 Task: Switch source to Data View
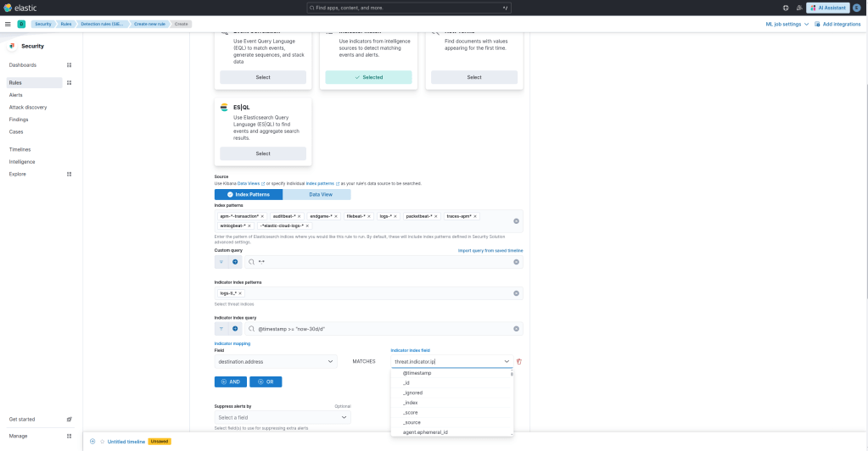pyautogui.click(x=316, y=194)
